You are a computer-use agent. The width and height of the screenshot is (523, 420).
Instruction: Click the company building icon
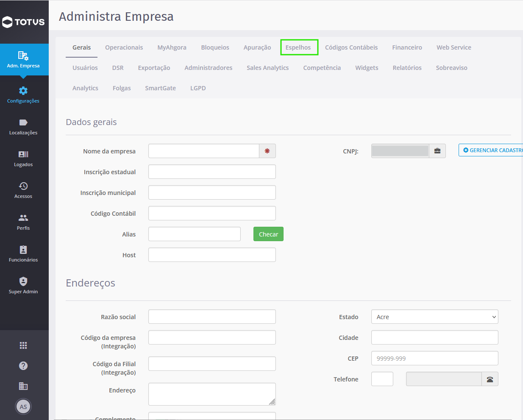pos(23,386)
